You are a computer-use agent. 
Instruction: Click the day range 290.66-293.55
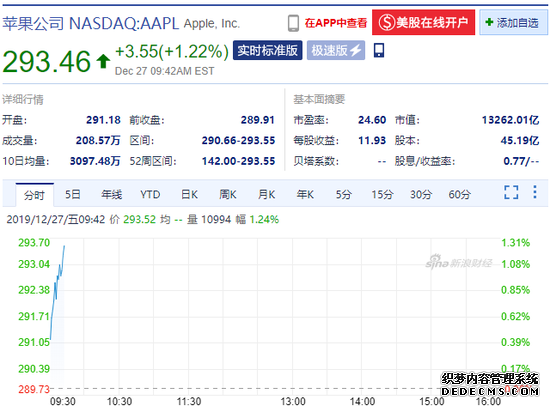[x=238, y=140]
